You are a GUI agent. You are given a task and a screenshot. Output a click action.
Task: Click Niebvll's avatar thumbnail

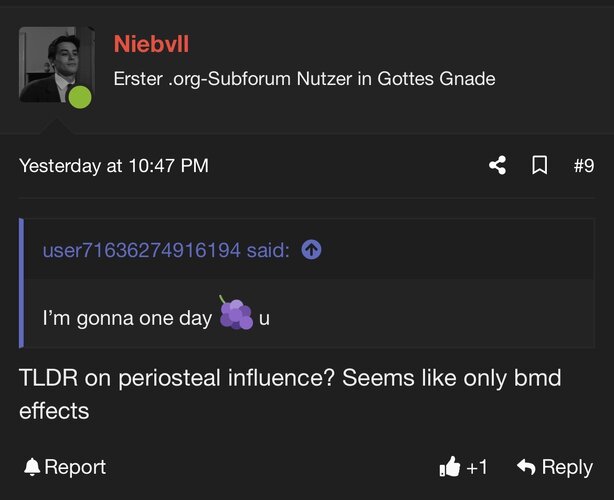tap(56, 65)
